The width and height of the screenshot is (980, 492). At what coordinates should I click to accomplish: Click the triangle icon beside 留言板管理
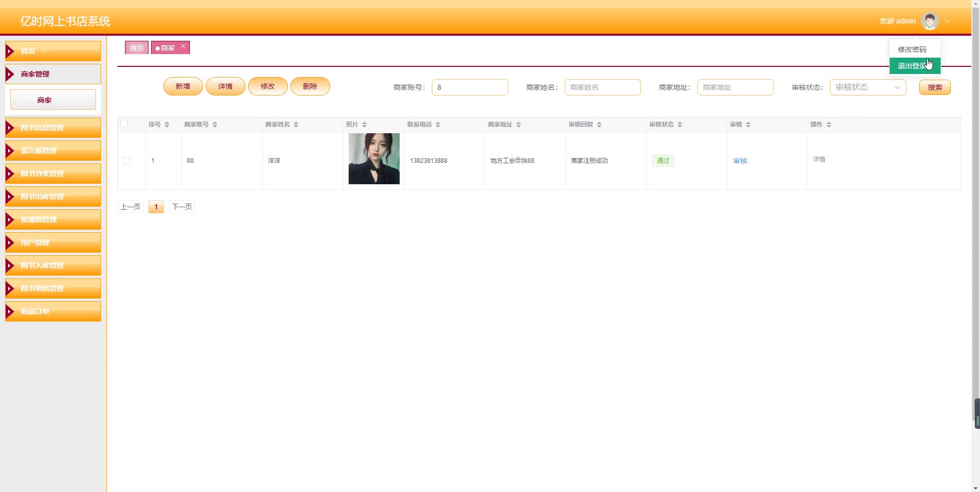(10, 151)
